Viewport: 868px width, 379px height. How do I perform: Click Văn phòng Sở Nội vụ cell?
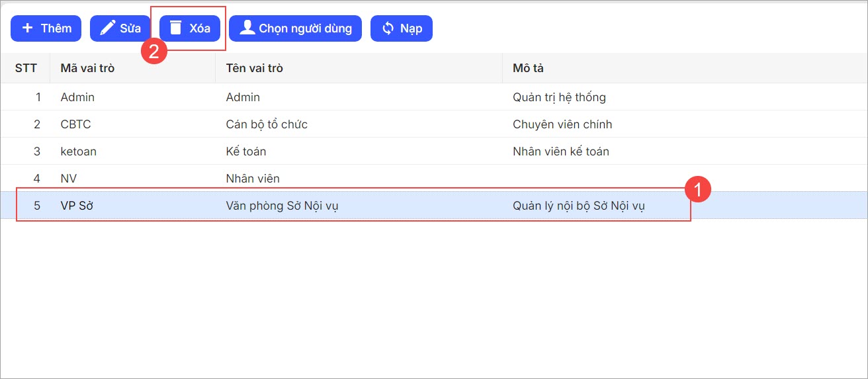(282, 206)
